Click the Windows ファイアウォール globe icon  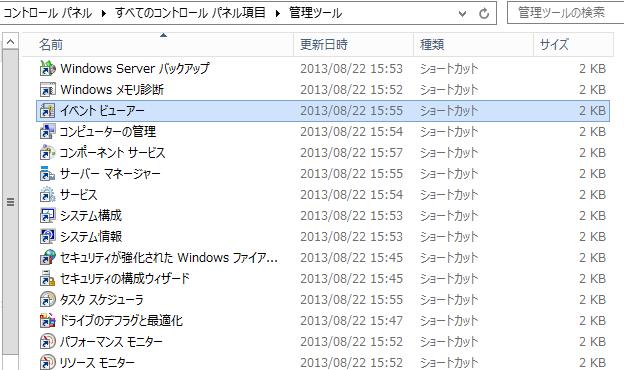(x=47, y=258)
